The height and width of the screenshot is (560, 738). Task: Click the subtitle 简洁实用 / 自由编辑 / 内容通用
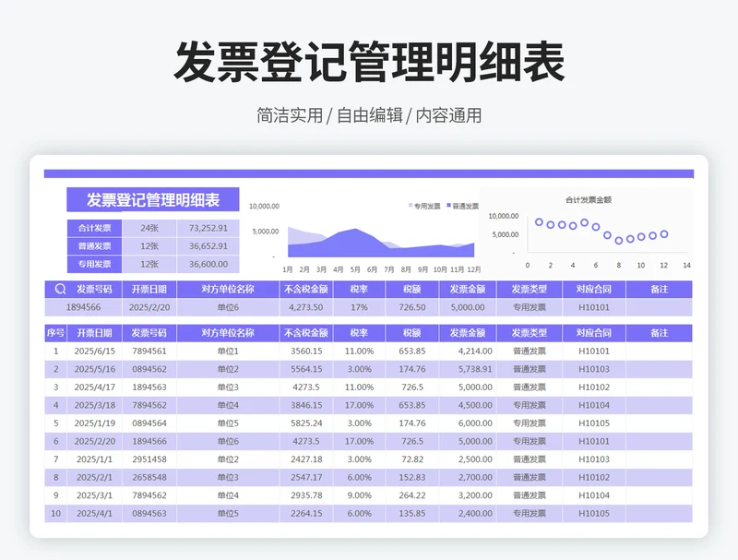pos(369,115)
